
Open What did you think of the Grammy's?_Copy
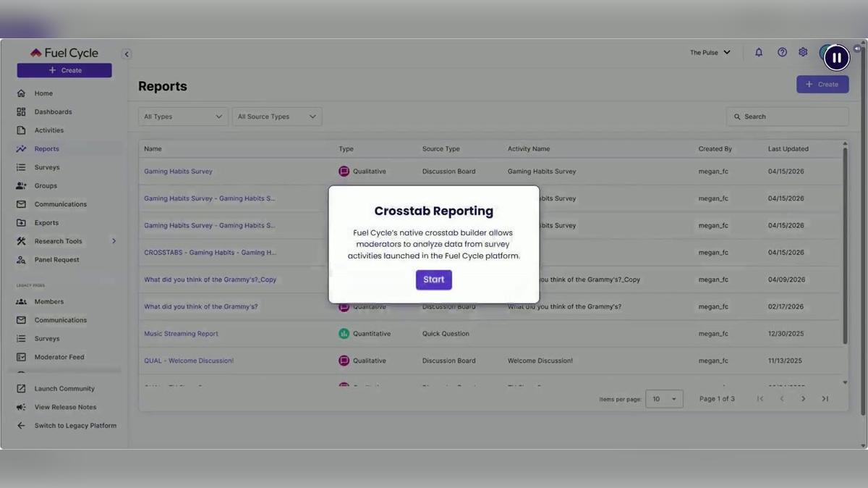pyautogui.click(x=210, y=279)
